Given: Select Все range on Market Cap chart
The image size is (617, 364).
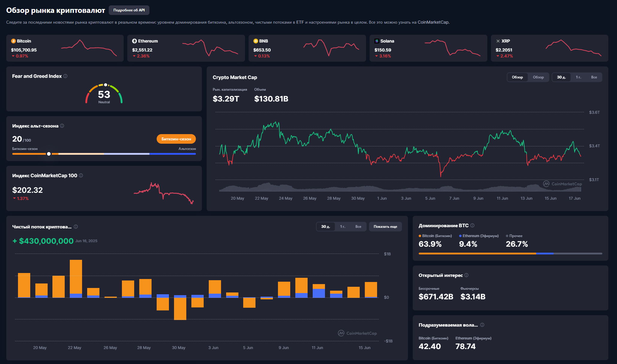Looking at the screenshot, I should coord(594,77).
